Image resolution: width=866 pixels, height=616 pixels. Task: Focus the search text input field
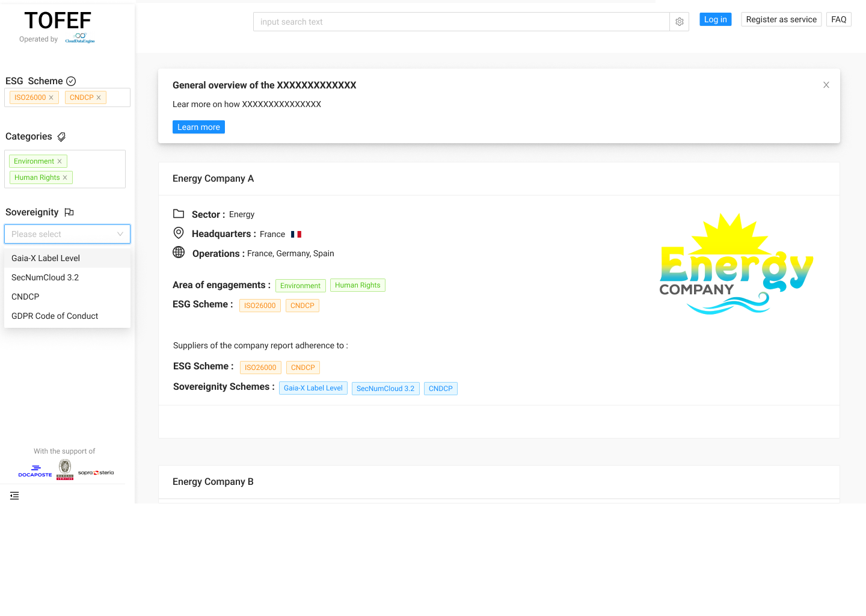pyautogui.click(x=461, y=22)
